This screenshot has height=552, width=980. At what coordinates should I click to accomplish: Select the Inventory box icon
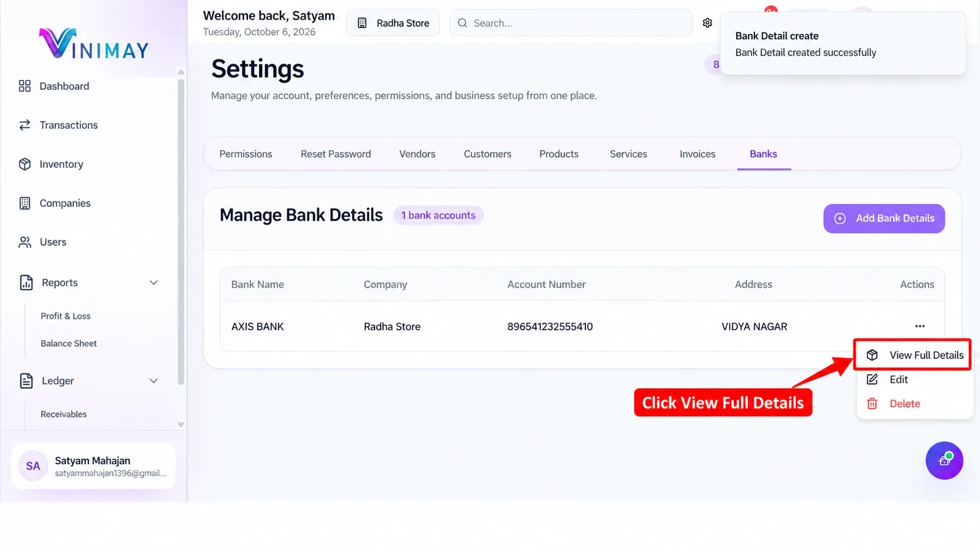(25, 164)
